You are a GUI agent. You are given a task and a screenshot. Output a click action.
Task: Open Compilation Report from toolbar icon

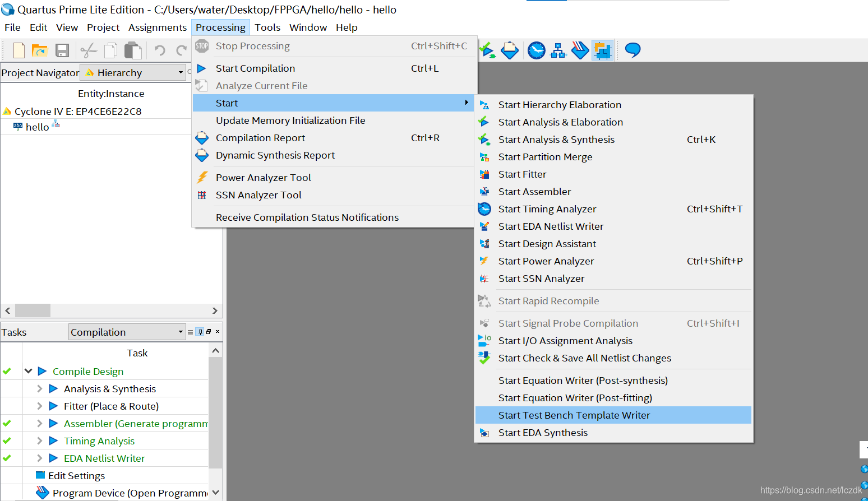tap(510, 50)
